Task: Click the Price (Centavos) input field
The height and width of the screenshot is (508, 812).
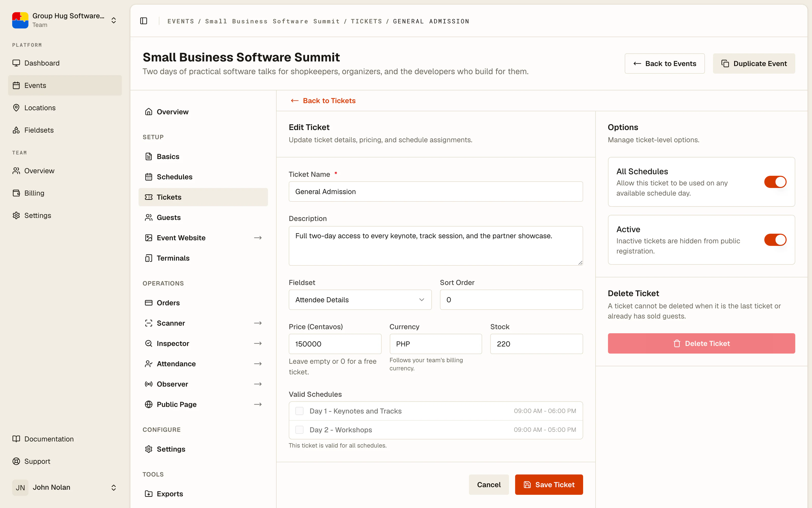Action: (x=335, y=344)
